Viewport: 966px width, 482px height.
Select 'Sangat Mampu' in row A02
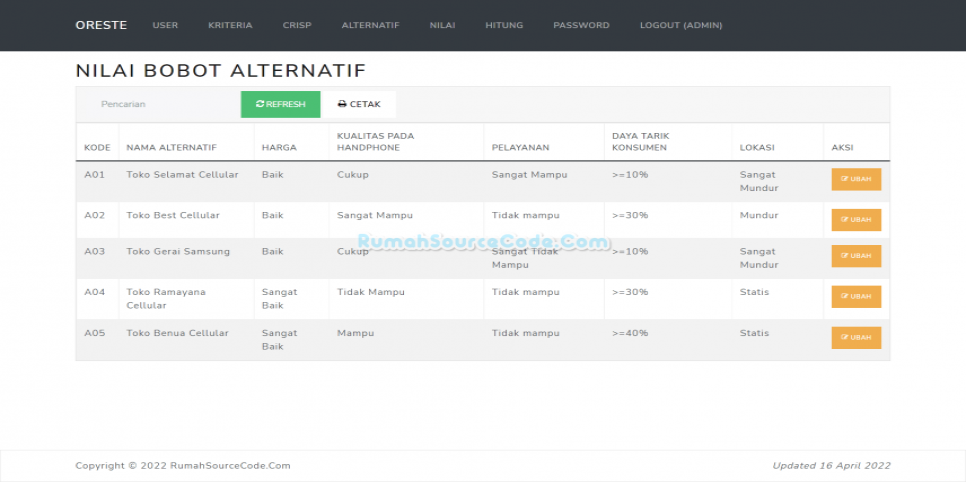(375, 215)
